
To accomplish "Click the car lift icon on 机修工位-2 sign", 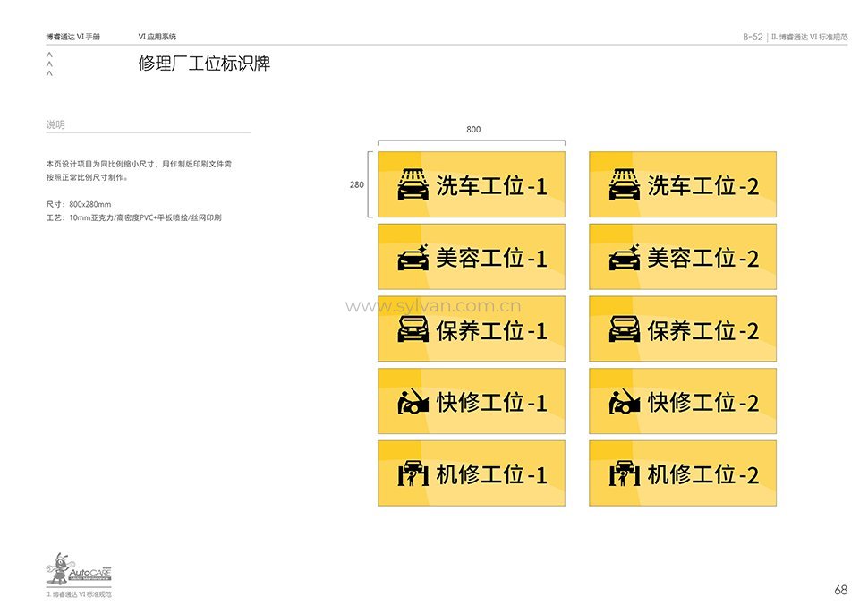I will (x=625, y=473).
